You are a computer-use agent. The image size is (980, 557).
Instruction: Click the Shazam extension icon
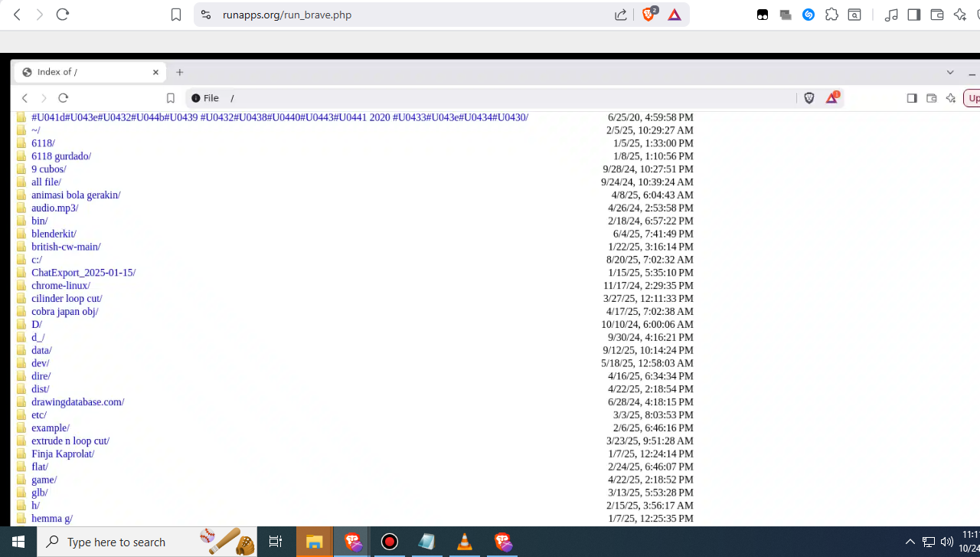[x=808, y=15]
